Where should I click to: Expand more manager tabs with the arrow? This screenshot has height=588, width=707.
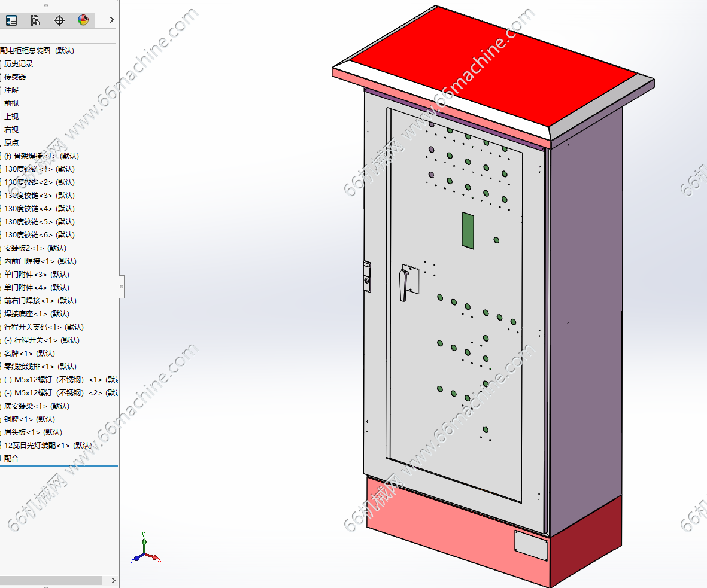click(111, 20)
